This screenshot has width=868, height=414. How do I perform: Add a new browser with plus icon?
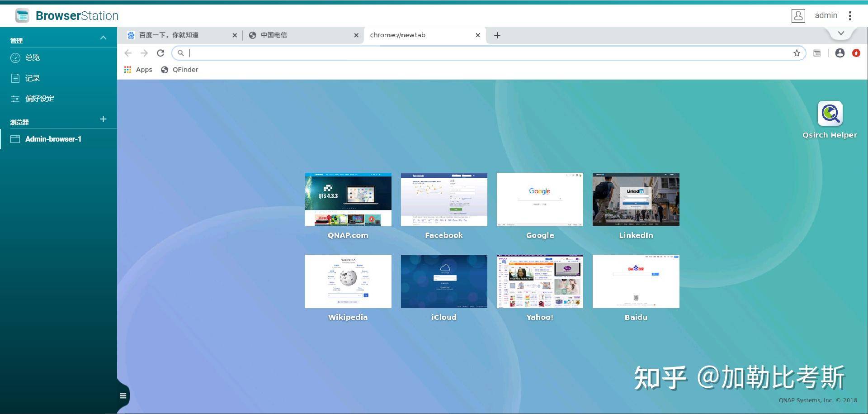pos(103,119)
